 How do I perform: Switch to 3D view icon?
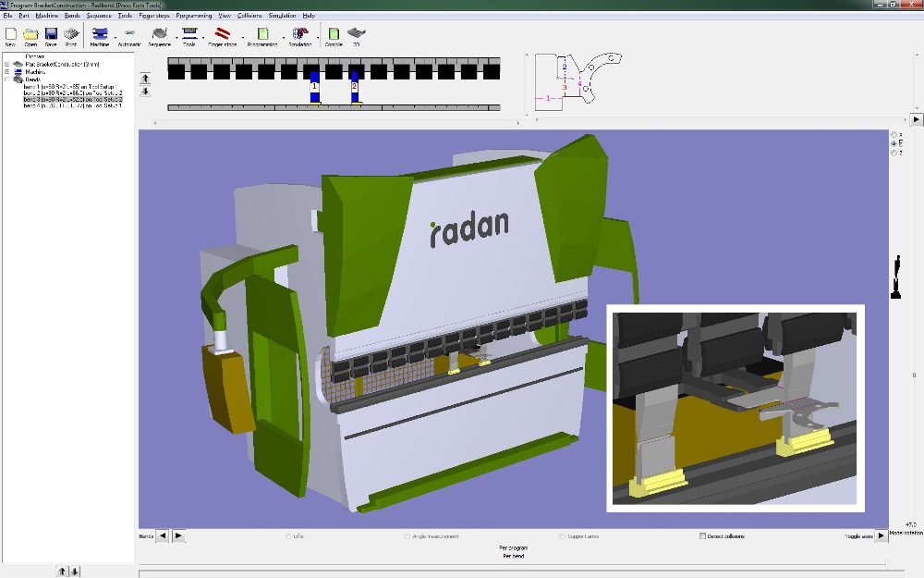click(357, 34)
